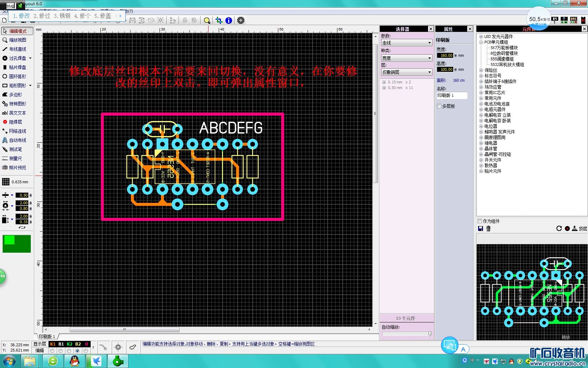Click the blue info icon in toolbar
This screenshot has width=588, height=368.
click(229, 21)
